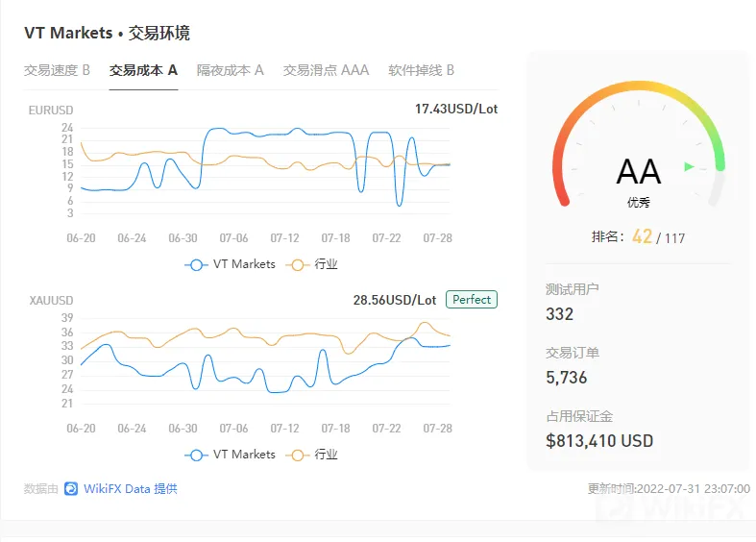This screenshot has height=542, width=756.
Task: Click the green gauge pointer arrow
Action: pyautogui.click(x=689, y=167)
